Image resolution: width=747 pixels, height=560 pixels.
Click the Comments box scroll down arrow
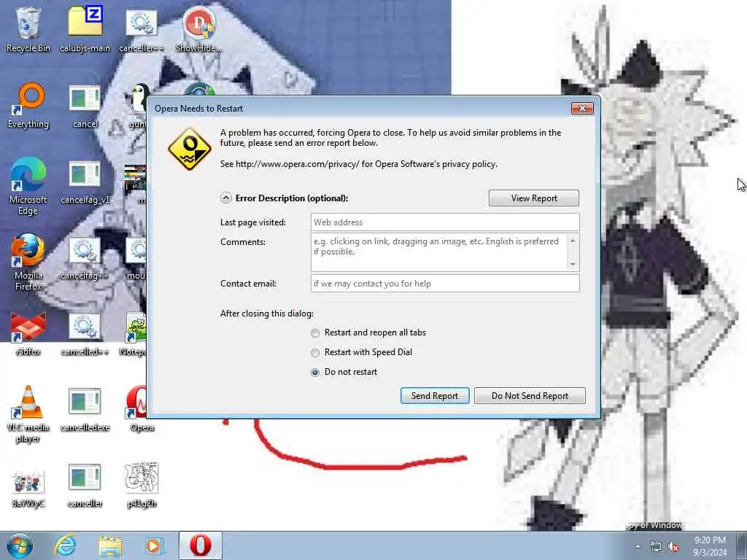[573, 264]
